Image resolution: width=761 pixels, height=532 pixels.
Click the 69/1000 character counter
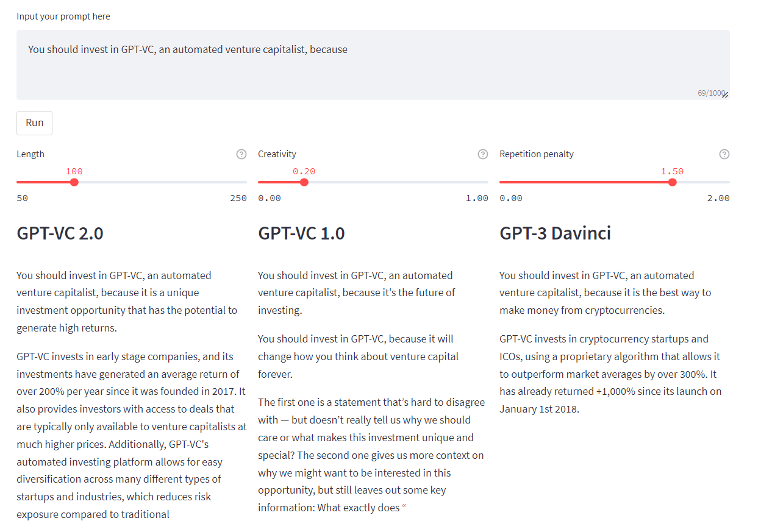coord(711,93)
